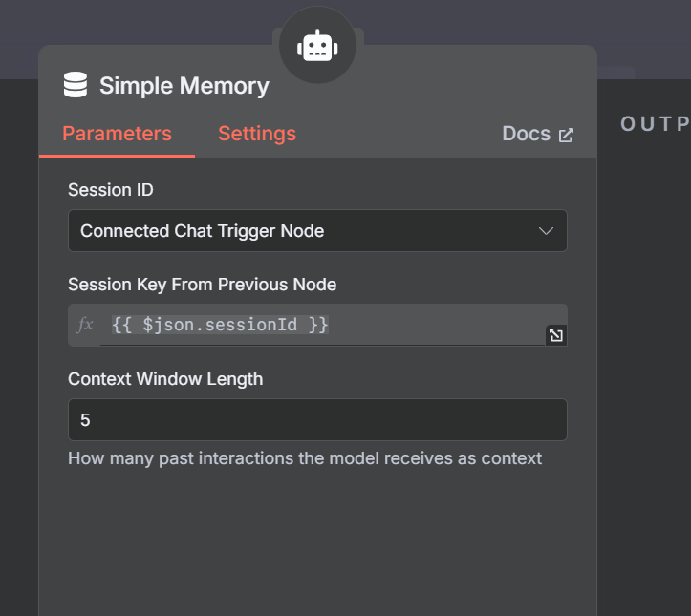Click the OUTPUT panel header
This screenshot has height=616, width=691.
tap(655, 124)
